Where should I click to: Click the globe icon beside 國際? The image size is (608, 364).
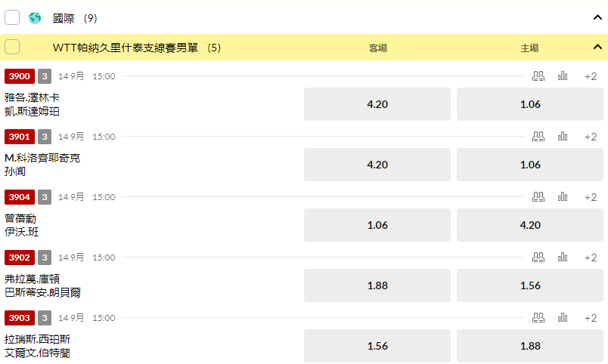tap(35, 17)
